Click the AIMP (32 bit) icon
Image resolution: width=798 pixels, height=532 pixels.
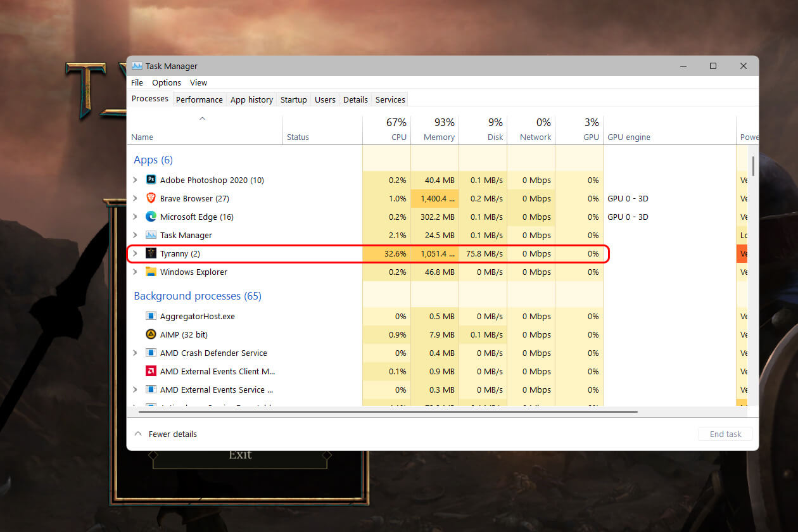151,334
